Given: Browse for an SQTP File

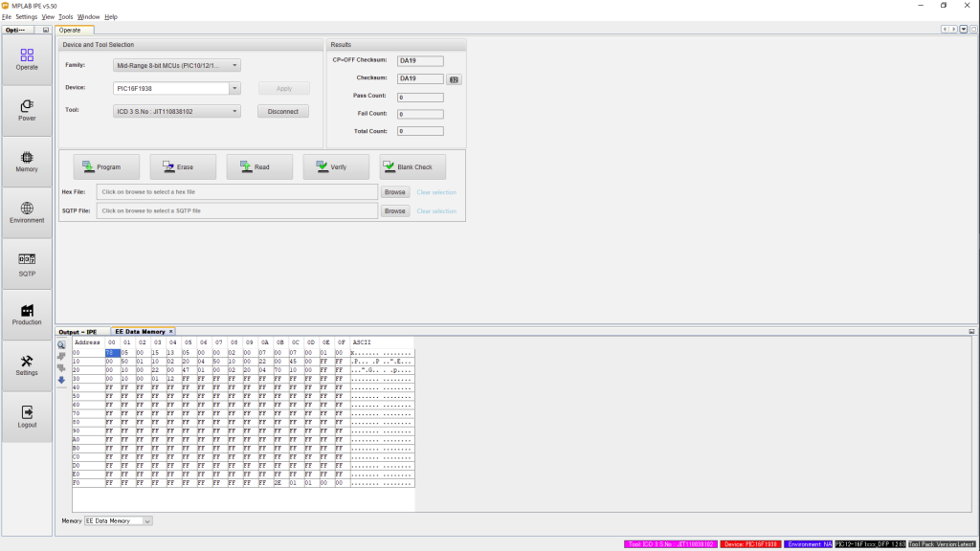Looking at the screenshot, I should coord(395,211).
